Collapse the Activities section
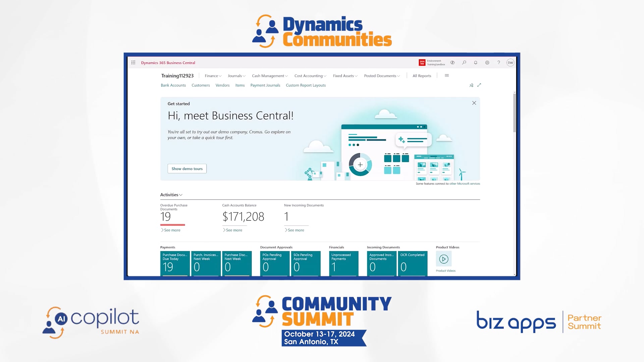Screen dimensions: 644x362 point(181,195)
